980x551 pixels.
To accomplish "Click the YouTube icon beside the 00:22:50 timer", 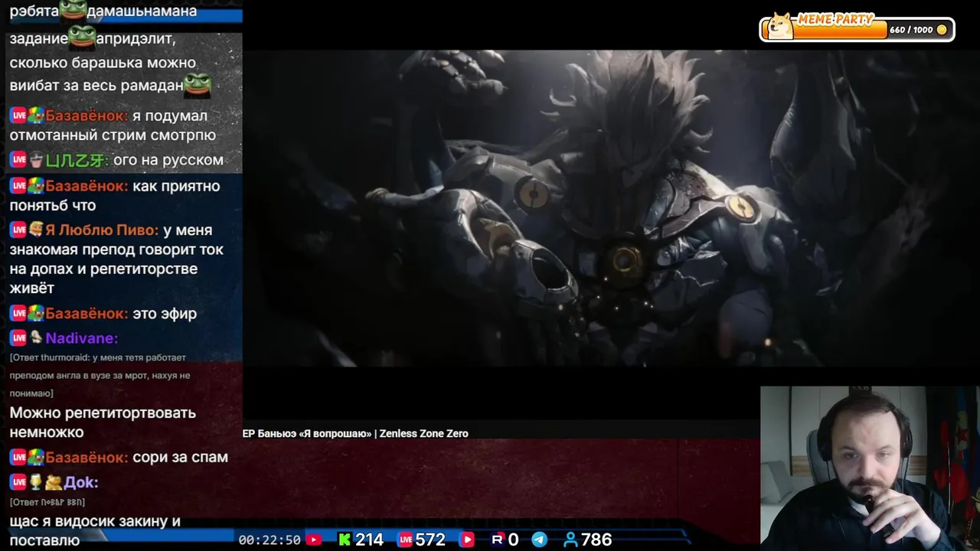I will pos(313,540).
